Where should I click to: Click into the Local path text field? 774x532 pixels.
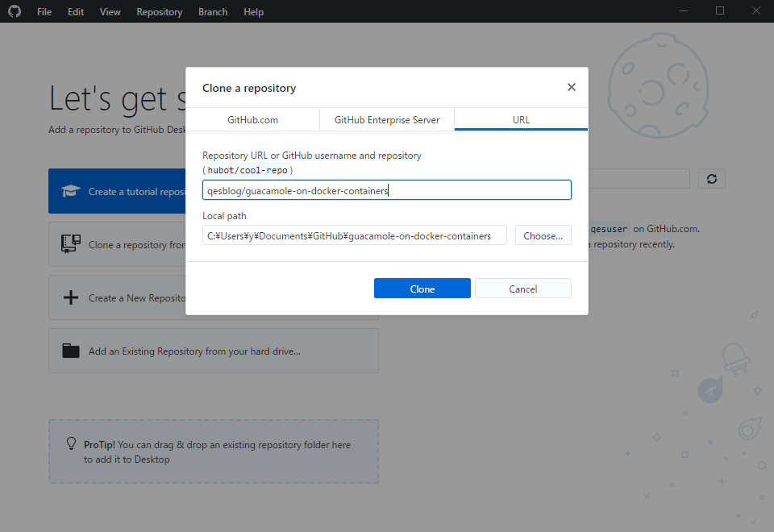tap(354, 235)
